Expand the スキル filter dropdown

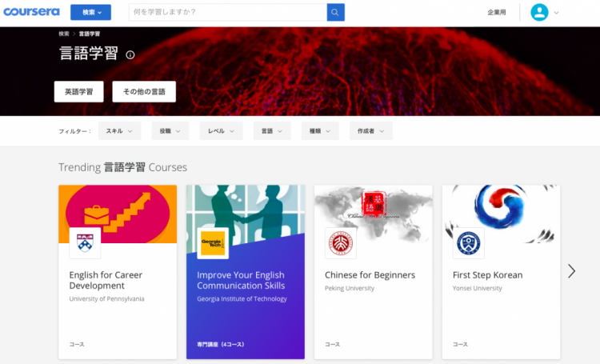pos(119,131)
